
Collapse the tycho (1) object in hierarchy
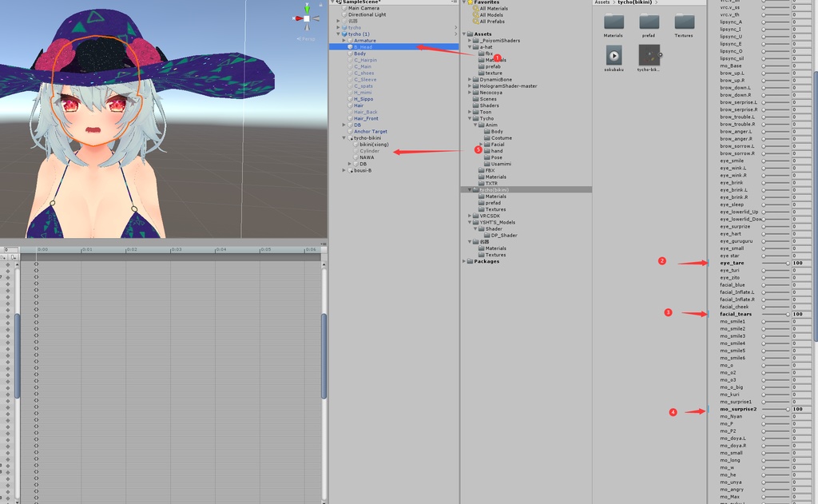click(x=339, y=34)
